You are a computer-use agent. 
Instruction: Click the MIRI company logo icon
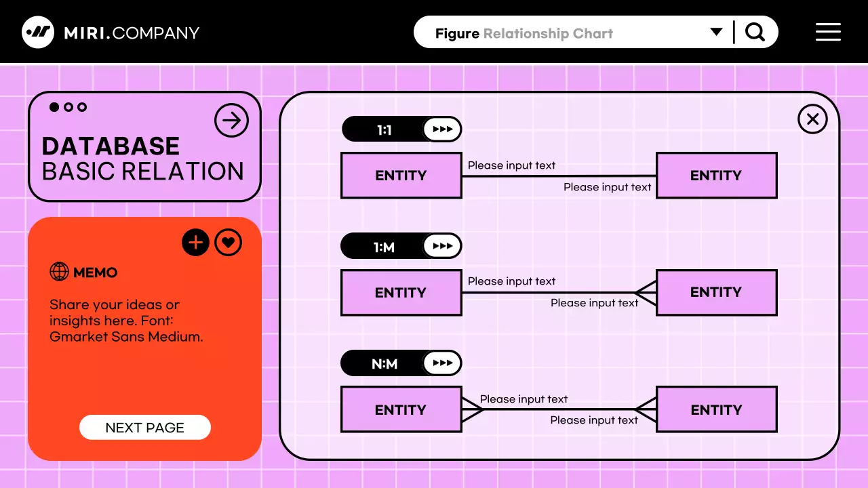tap(38, 32)
